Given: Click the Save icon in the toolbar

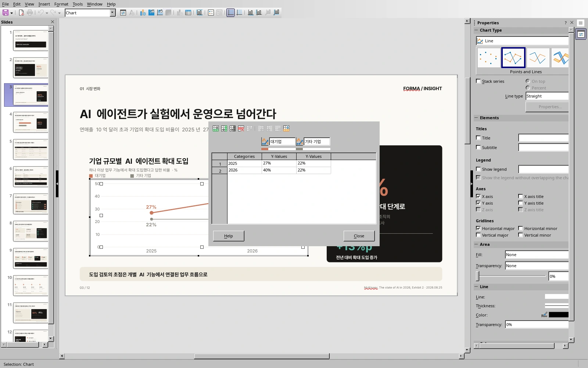Looking at the screenshot, I should [x=6, y=13].
